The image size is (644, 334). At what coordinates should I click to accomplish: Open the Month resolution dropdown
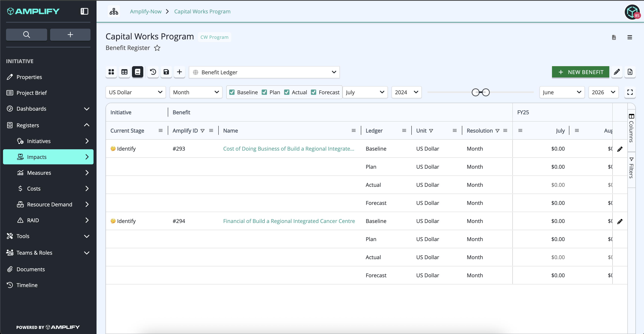pos(196,92)
